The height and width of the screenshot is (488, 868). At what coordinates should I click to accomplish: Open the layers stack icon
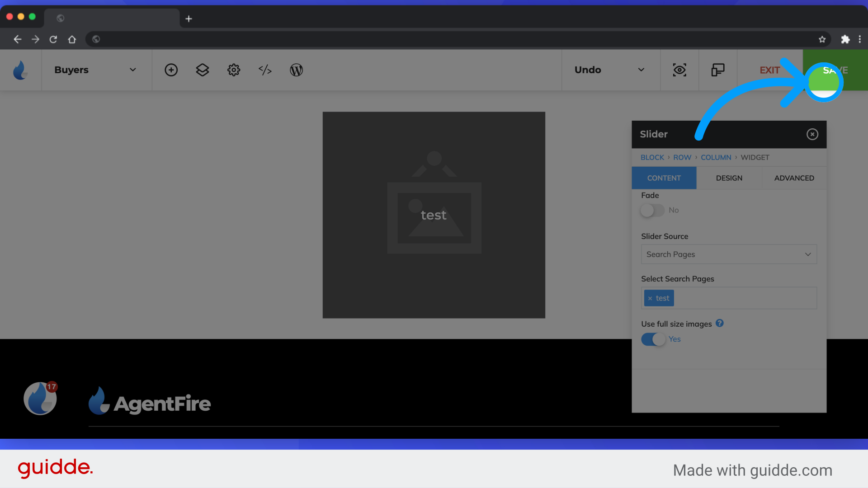[202, 70]
